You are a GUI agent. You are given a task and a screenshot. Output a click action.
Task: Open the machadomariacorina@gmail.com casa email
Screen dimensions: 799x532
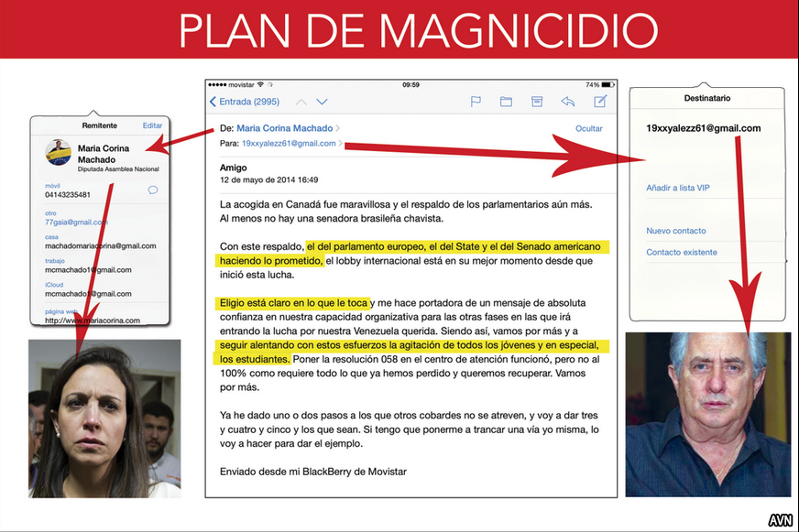101,245
